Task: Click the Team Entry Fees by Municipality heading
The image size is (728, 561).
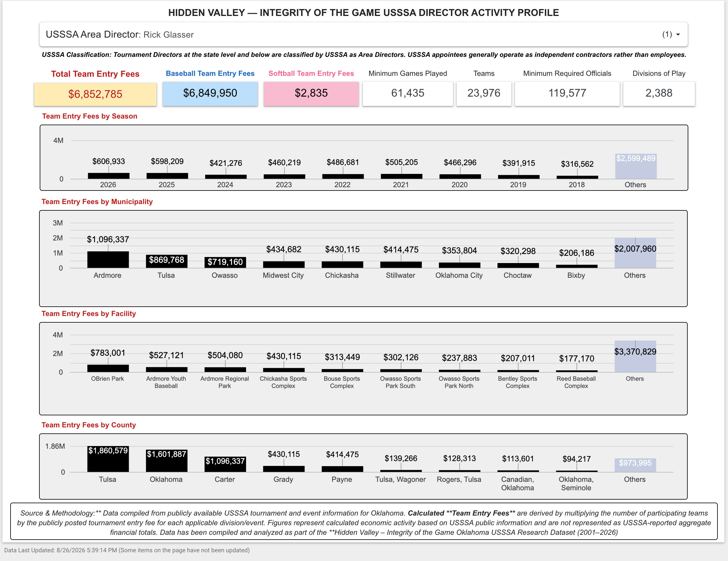Action: [97, 202]
